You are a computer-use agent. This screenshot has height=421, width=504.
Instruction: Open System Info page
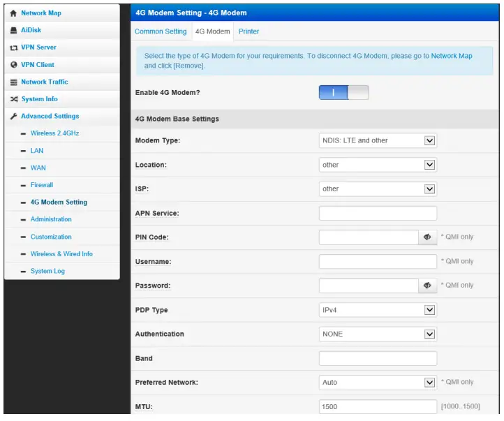click(x=40, y=99)
